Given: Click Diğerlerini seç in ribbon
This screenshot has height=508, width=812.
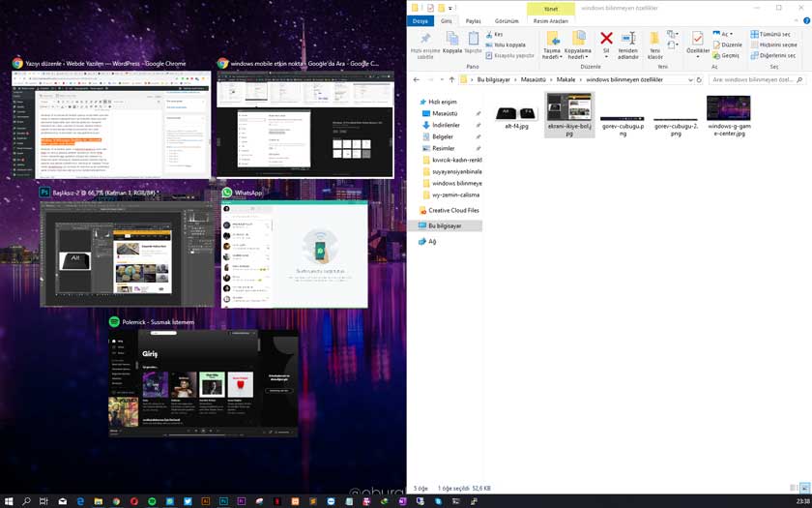Looking at the screenshot, I should click(772, 55).
